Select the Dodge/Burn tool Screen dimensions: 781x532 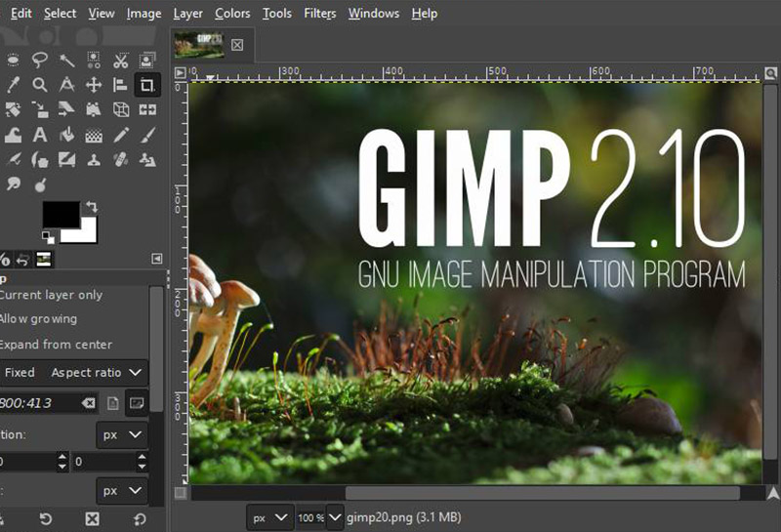coord(40,184)
